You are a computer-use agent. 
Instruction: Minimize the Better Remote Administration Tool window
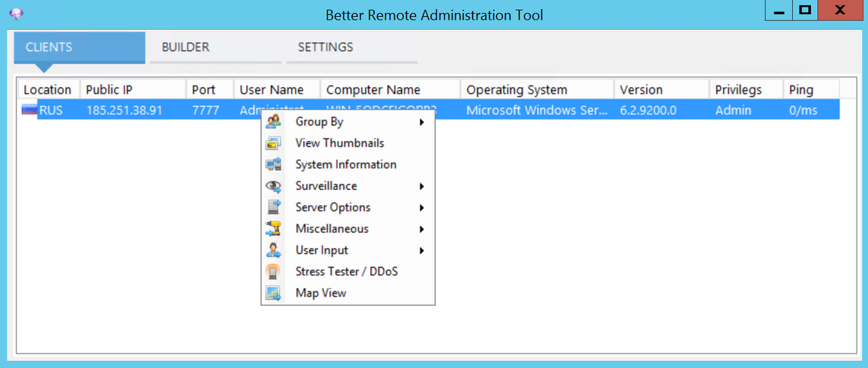pyautogui.click(x=779, y=10)
